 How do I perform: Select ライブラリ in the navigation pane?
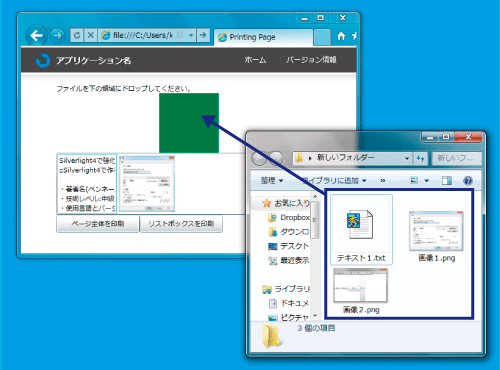286,289
